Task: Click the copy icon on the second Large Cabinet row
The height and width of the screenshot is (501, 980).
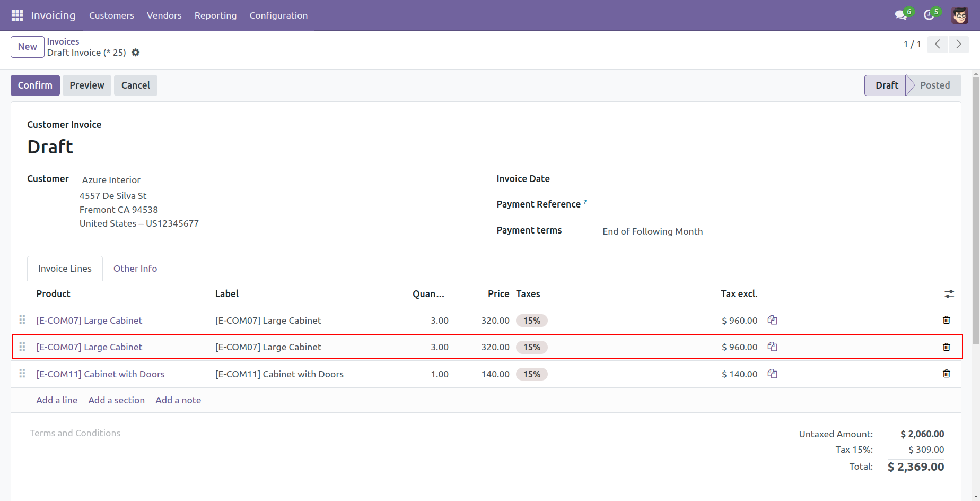Action: [773, 347]
